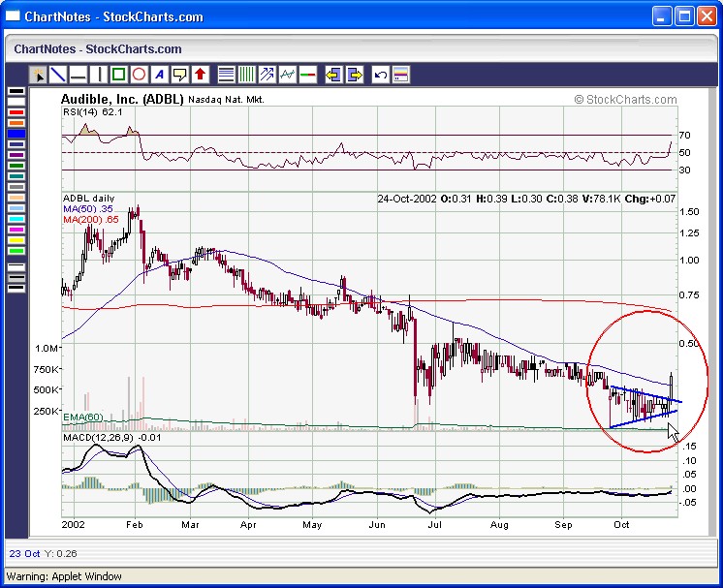Close the ChartNotes window
This screenshot has width=723, height=588.
coord(707,16)
